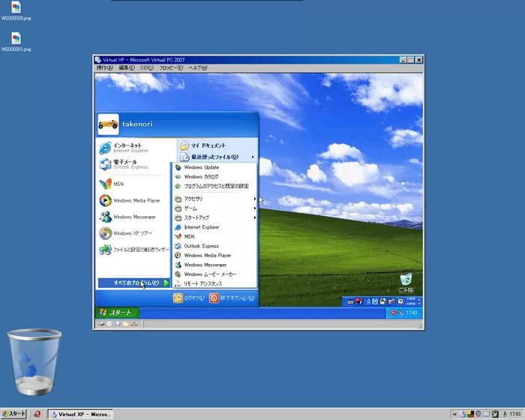This screenshot has width=525, height=420.
Task: Launch Outlook Express from programs list
Action: coord(214,246)
